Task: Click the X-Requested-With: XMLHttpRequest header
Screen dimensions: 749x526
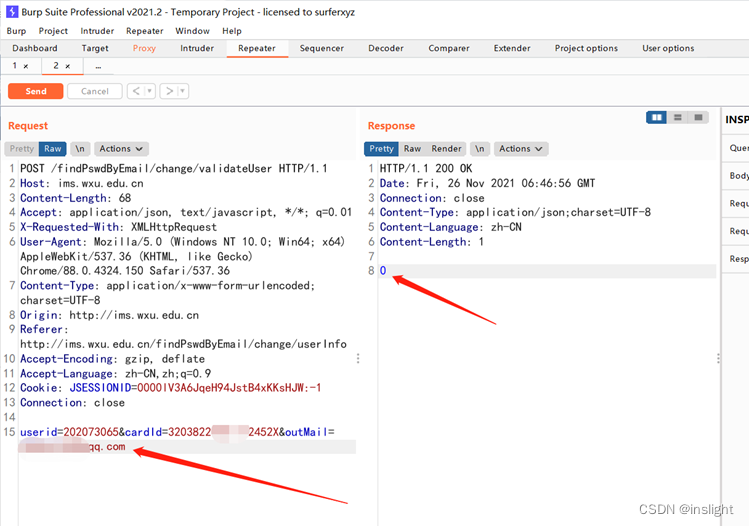Action: point(118,227)
